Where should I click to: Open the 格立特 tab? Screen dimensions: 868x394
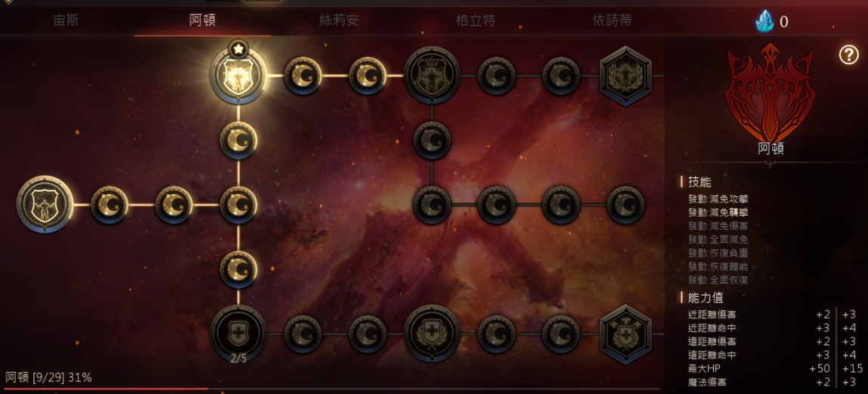click(x=476, y=21)
